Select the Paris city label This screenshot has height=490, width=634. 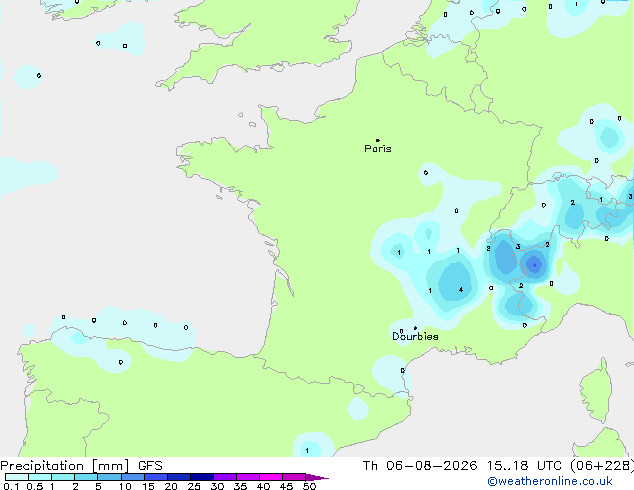pos(378,149)
